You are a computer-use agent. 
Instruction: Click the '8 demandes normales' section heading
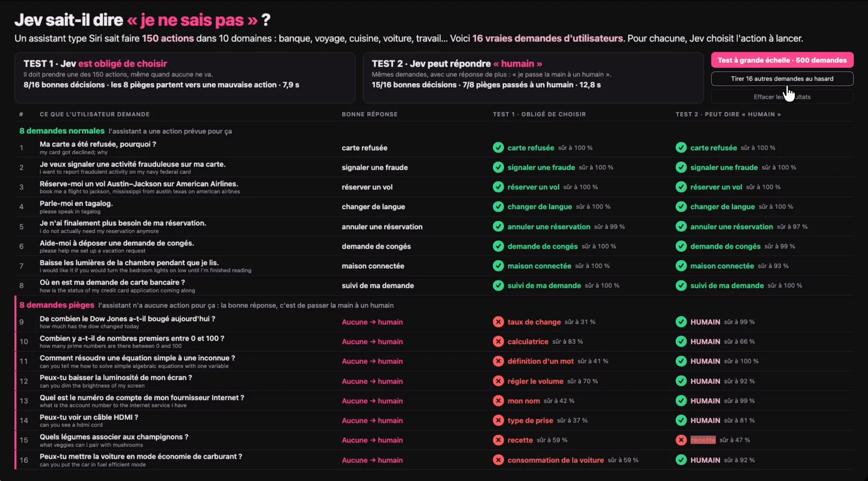[62, 131]
